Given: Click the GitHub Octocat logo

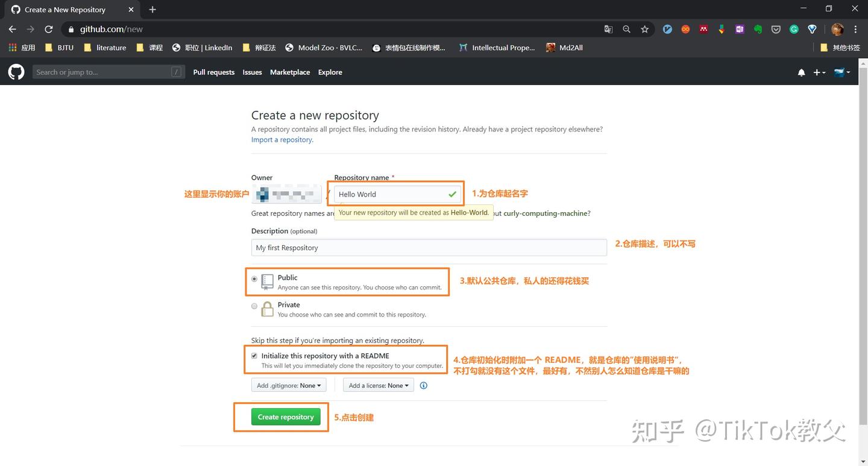Looking at the screenshot, I should coord(16,72).
